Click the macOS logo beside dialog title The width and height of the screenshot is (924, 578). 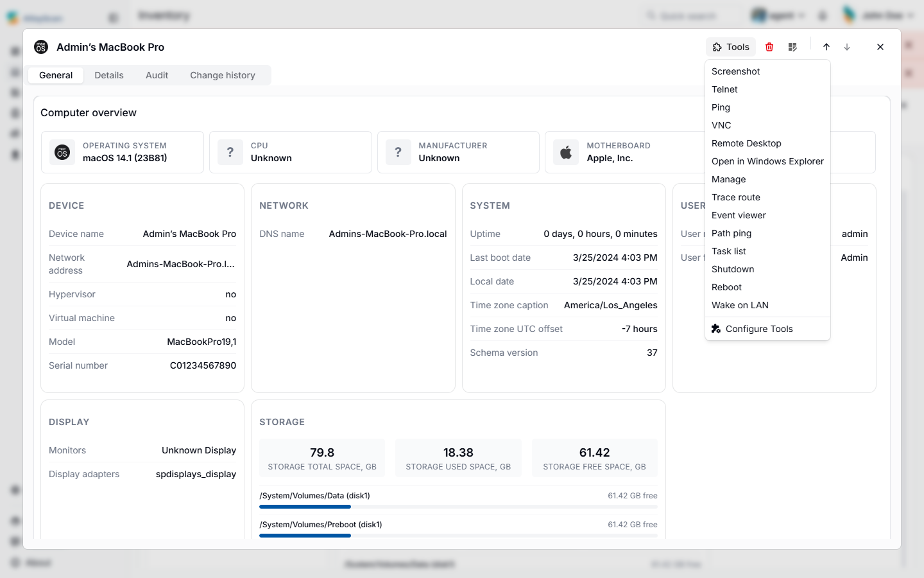pos(41,47)
